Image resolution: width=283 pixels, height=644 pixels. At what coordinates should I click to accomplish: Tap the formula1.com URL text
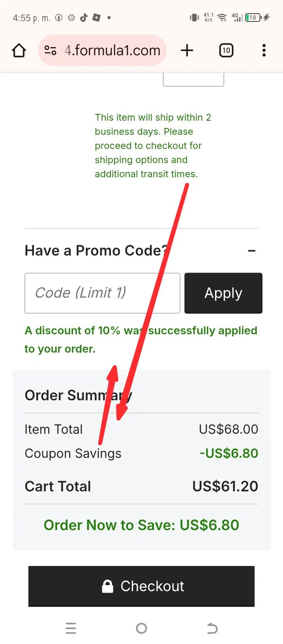click(x=113, y=51)
